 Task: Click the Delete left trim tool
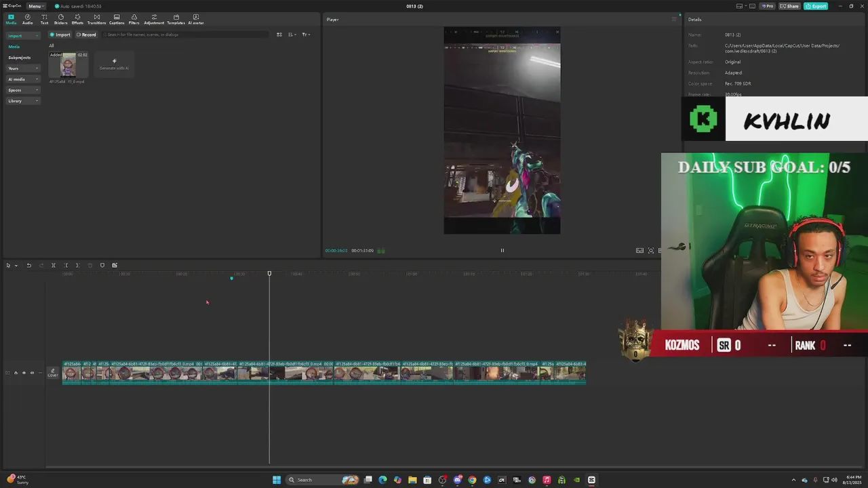[x=66, y=265]
